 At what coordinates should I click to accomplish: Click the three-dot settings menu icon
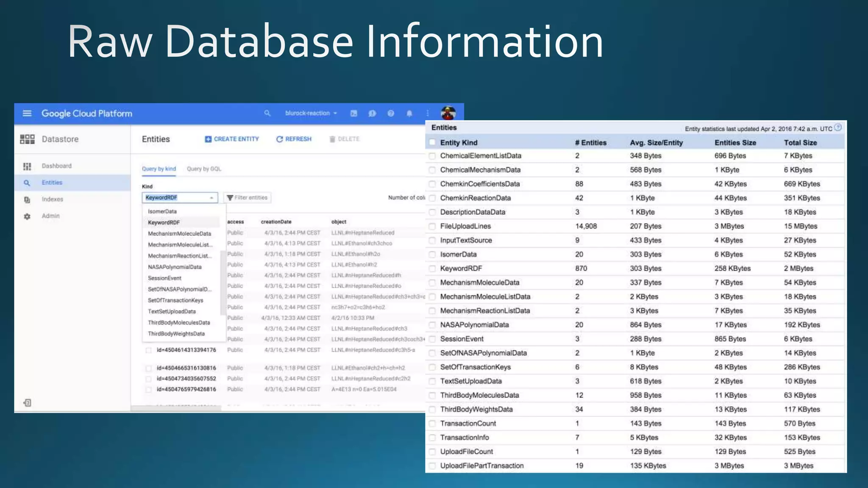(x=427, y=113)
